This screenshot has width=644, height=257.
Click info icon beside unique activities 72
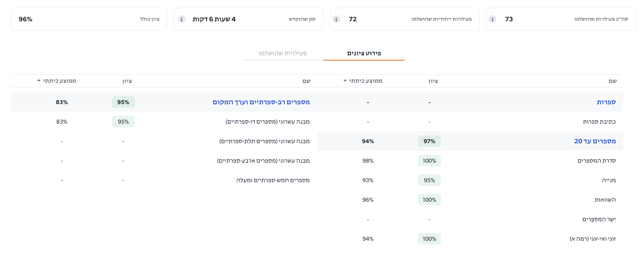(336, 19)
